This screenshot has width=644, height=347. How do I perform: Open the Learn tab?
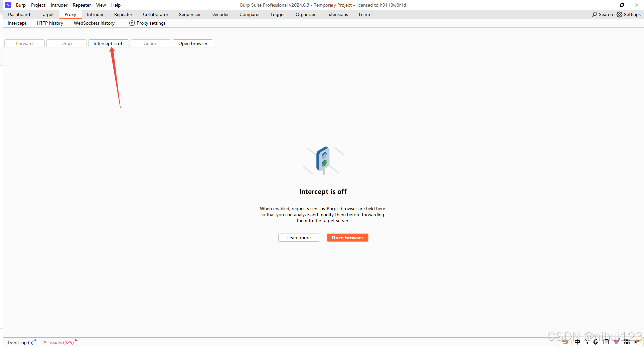[x=364, y=14]
